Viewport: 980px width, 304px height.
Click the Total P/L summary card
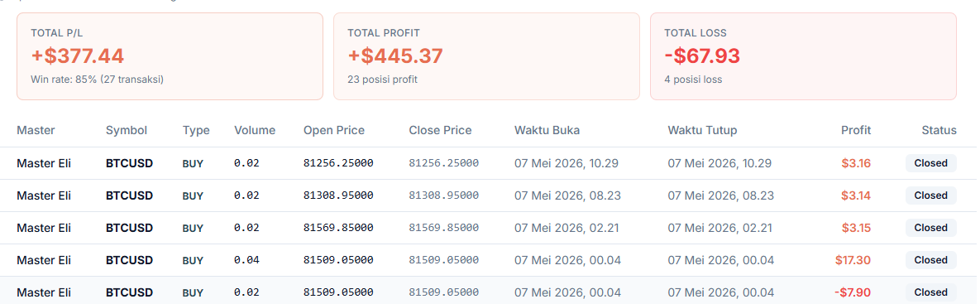pyautogui.click(x=170, y=56)
